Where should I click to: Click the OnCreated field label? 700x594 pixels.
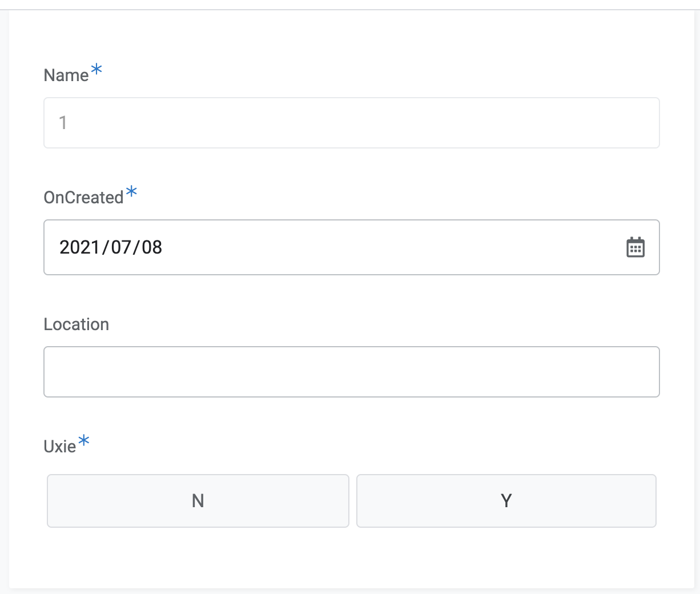coord(84,198)
